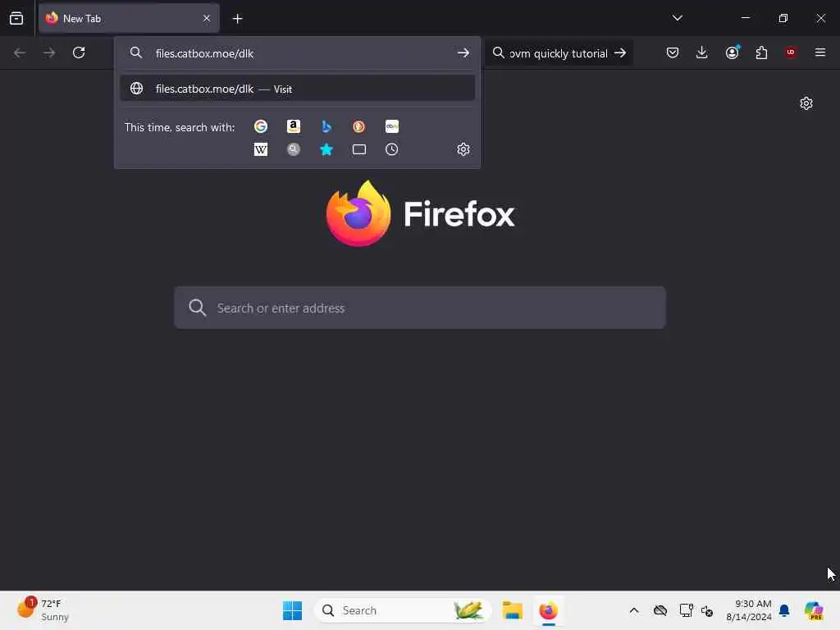The image size is (840, 630).
Task: Open the Downloads panel
Action: pos(702,52)
